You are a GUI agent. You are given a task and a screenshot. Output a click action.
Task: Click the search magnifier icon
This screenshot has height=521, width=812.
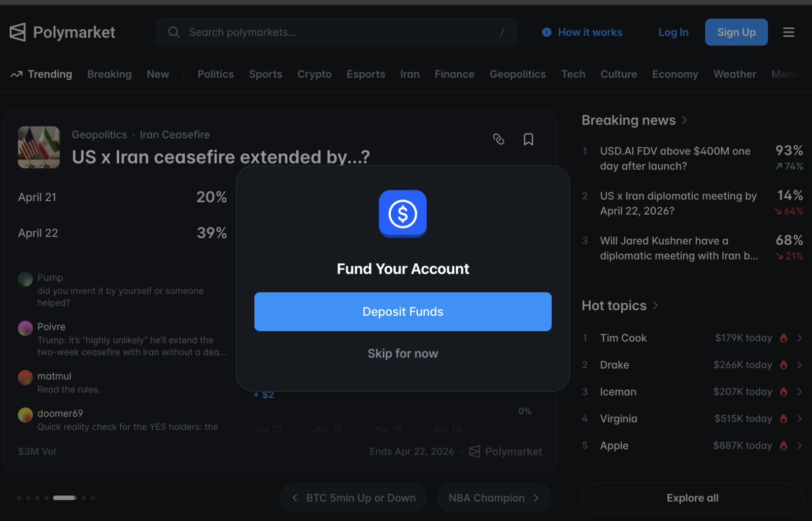pos(174,32)
